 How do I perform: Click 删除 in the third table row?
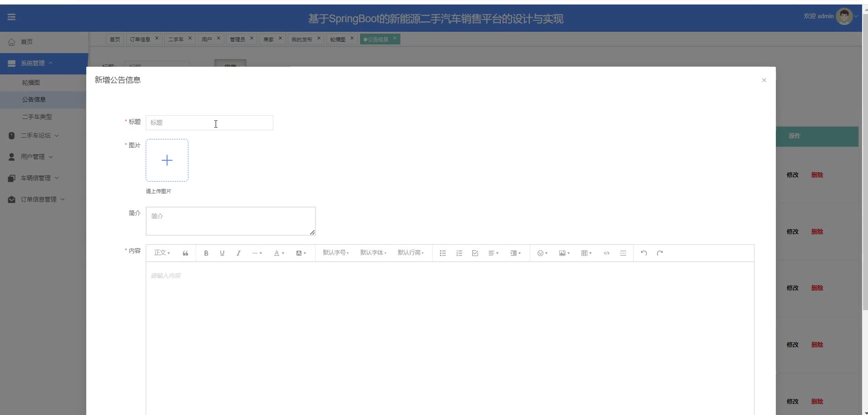coord(817,288)
